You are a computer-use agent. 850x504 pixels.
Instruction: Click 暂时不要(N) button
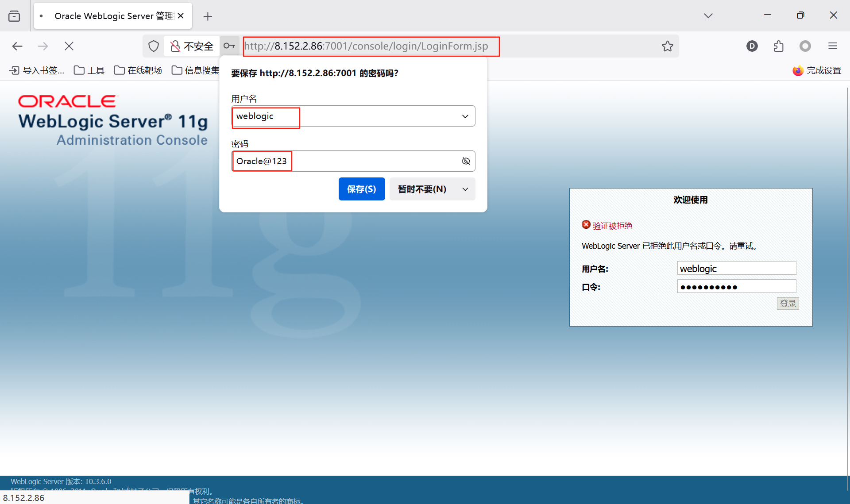422,189
